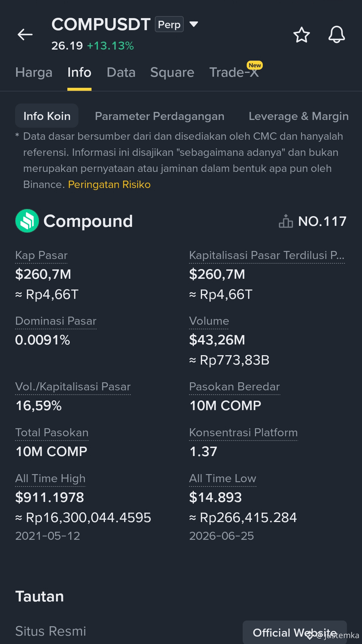Screen dimensions: 362x644
Task: Open the Trade-X tab
Action: tap(234, 72)
